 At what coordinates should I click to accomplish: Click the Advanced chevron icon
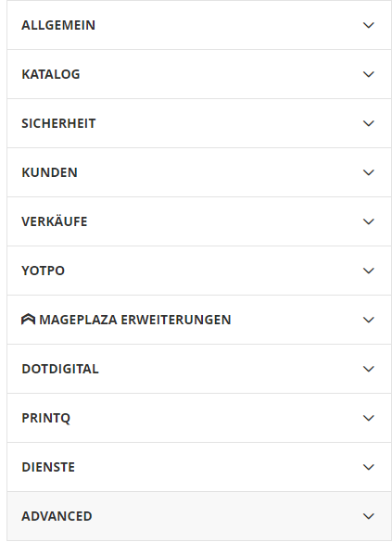(x=369, y=516)
